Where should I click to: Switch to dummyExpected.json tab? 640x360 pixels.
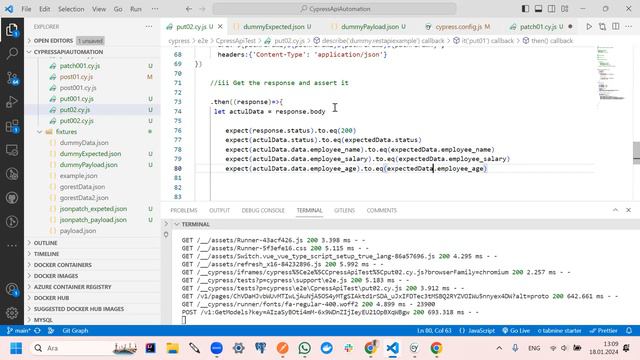tap(273, 27)
